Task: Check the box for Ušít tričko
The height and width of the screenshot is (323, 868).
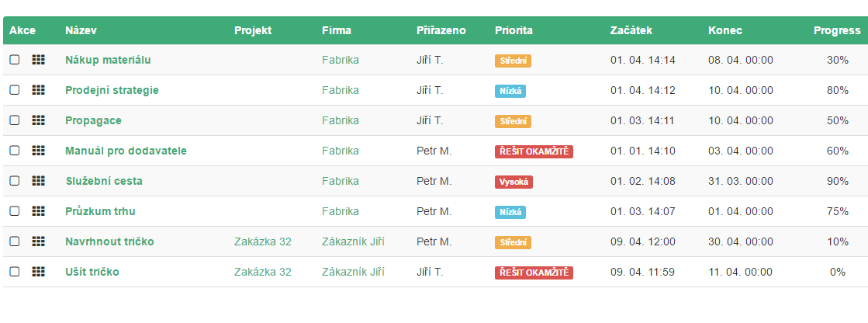Action: 15,272
